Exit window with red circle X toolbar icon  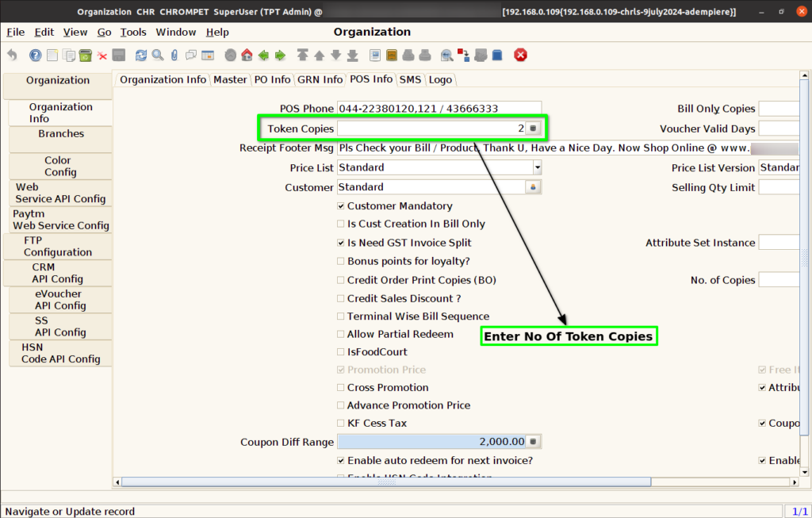[x=520, y=55]
